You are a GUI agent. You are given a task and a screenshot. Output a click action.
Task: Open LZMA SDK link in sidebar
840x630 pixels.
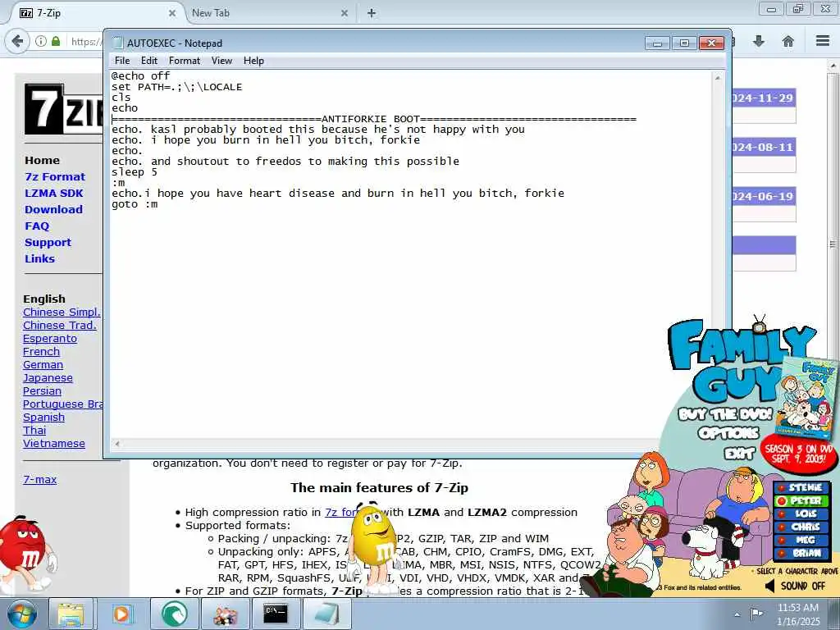click(54, 193)
